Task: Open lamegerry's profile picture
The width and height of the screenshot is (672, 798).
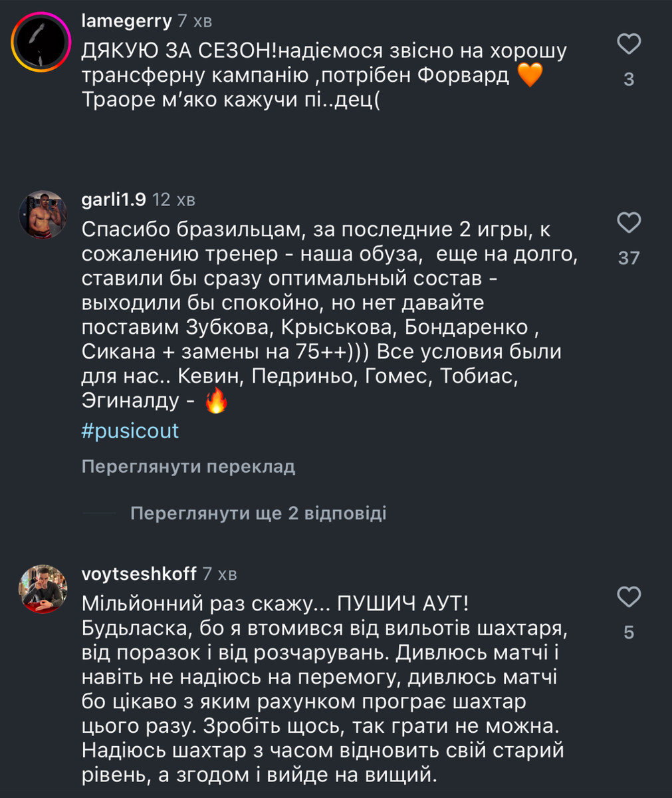Action: point(41,41)
